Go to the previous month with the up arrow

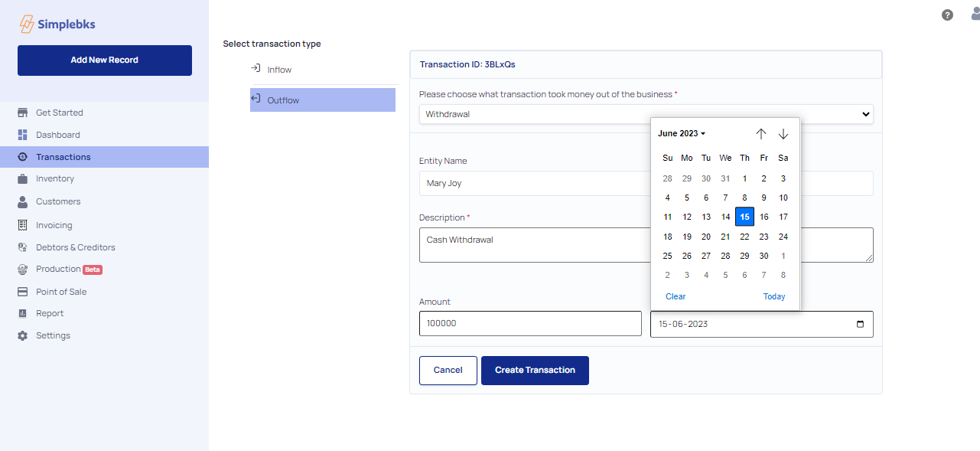tap(760, 134)
